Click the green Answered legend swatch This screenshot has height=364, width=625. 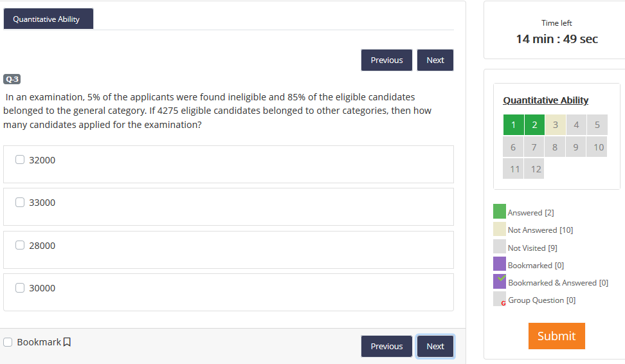[x=499, y=212]
